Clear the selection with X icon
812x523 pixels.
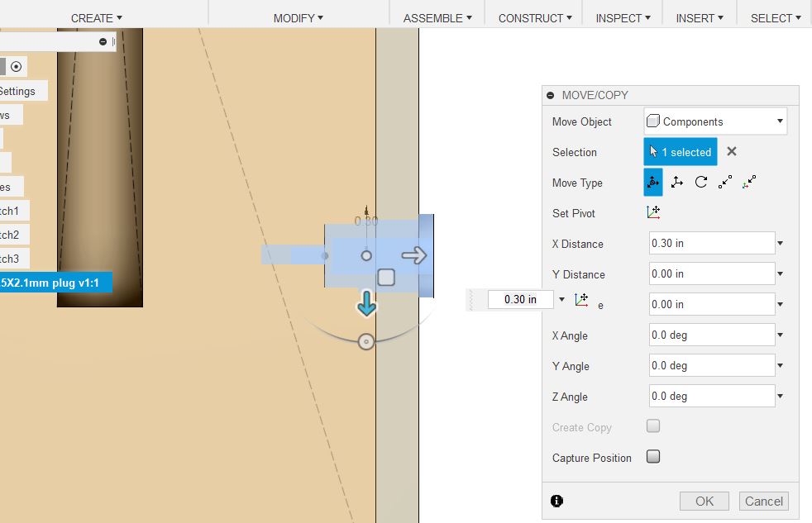coord(731,151)
